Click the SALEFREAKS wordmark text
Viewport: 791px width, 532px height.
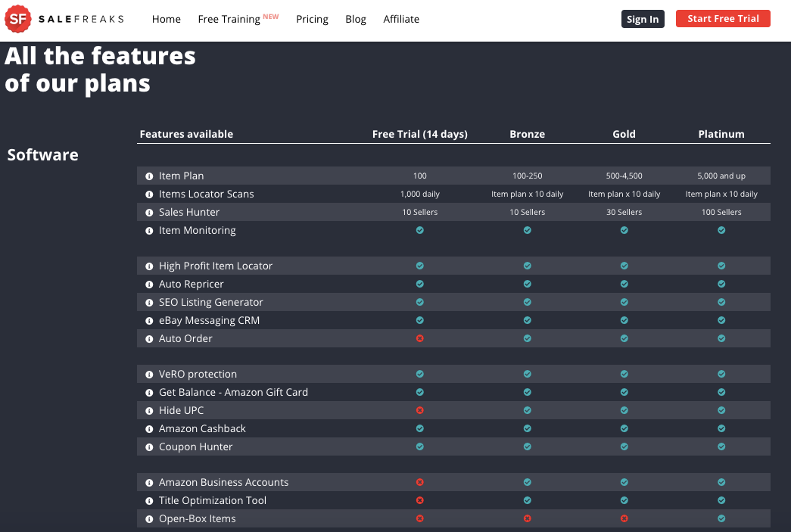pos(81,19)
